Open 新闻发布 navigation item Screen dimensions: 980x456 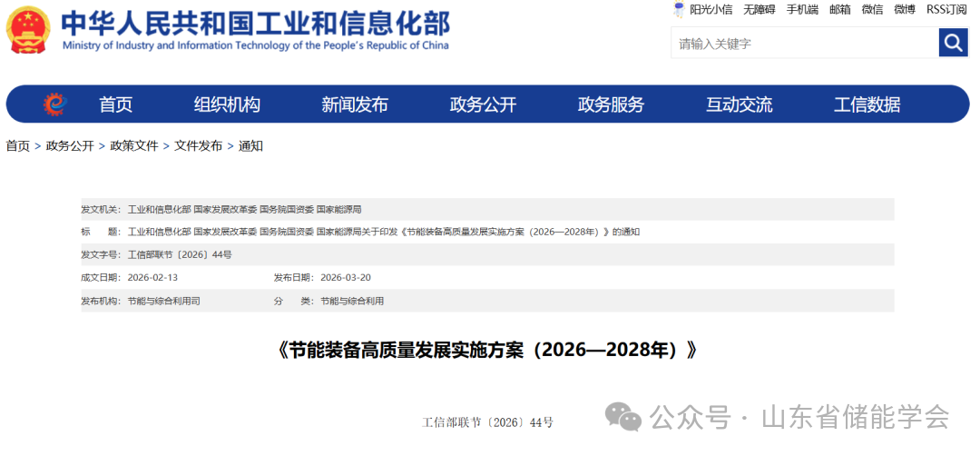pyautogui.click(x=355, y=104)
